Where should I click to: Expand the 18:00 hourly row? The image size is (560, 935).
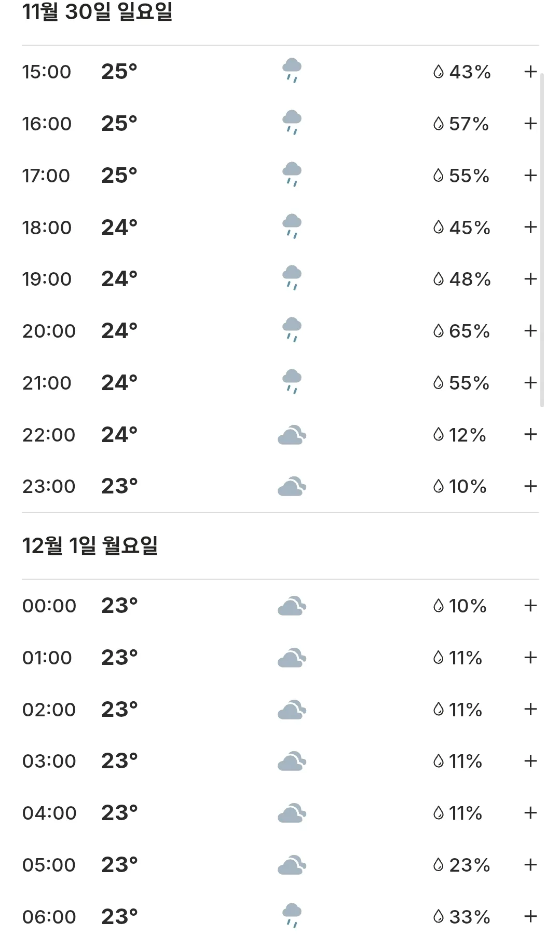[x=530, y=227]
